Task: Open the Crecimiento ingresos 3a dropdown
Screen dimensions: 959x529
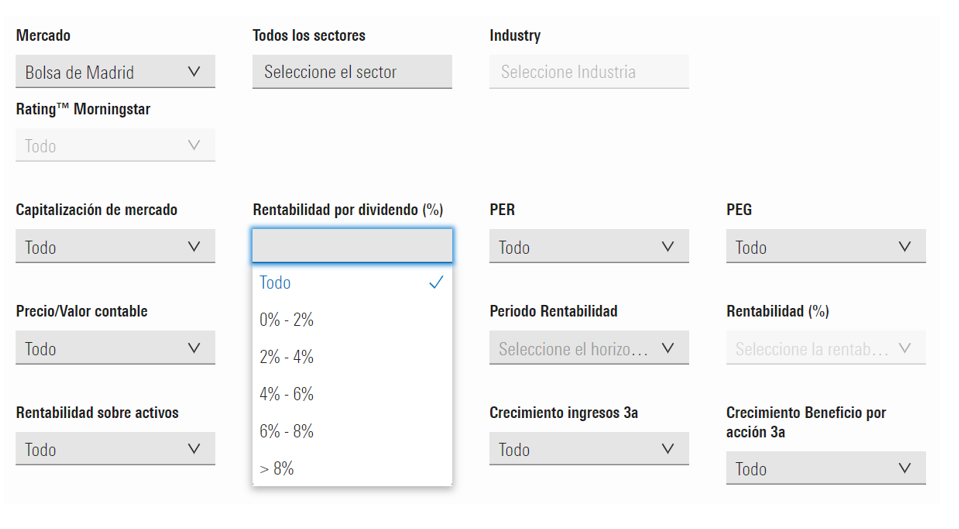Action: point(589,450)
